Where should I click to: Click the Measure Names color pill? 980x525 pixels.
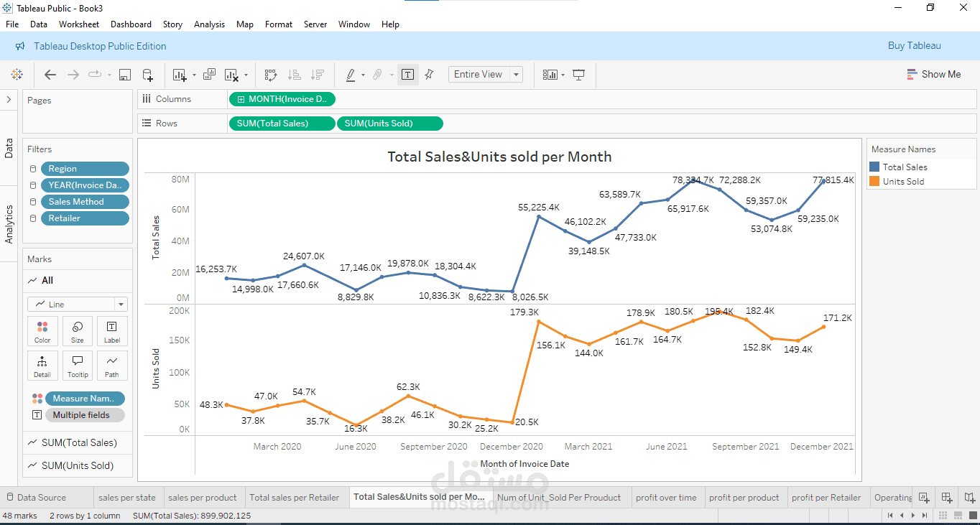(x=85, y=399)
